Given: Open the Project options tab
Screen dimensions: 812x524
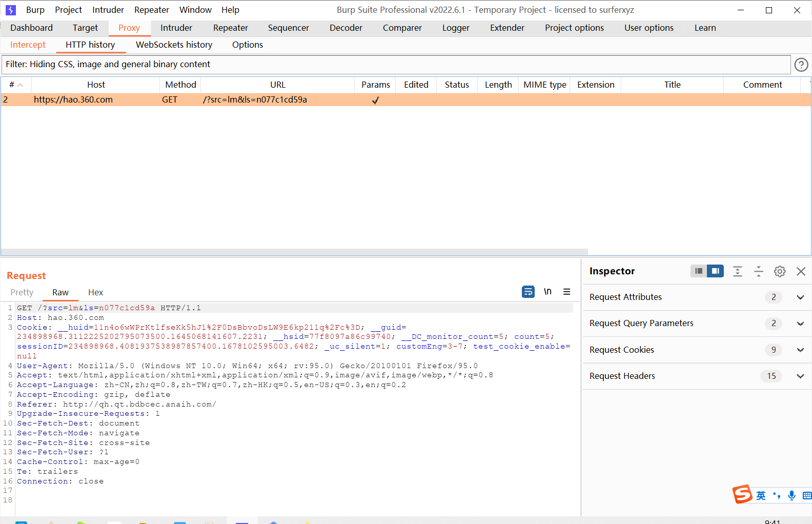Looking at the screenshot, I should pos(574,28).
